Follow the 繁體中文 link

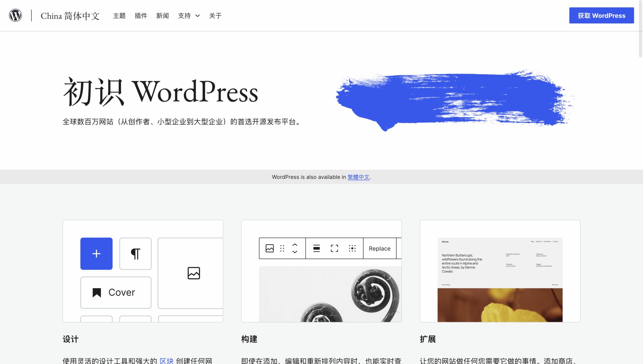click(x=358, y=177)
